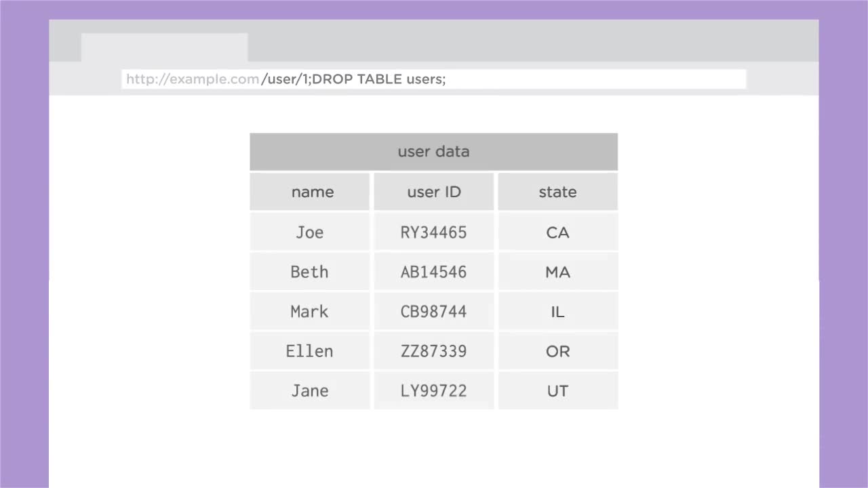Image resolution: width=868 pixels, height=488 pixels.
Task: Click user ID RY34465
Action: (x=434, y=232)
